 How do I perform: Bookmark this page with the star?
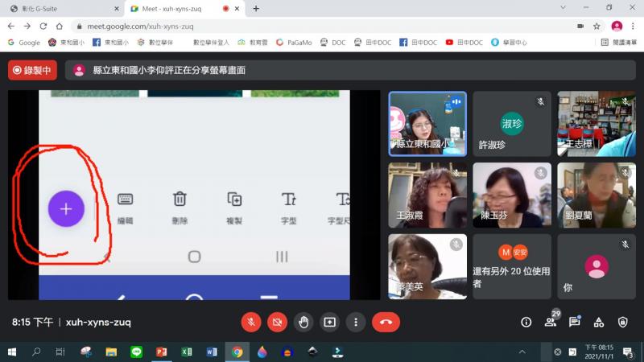[x=597, y=27]
